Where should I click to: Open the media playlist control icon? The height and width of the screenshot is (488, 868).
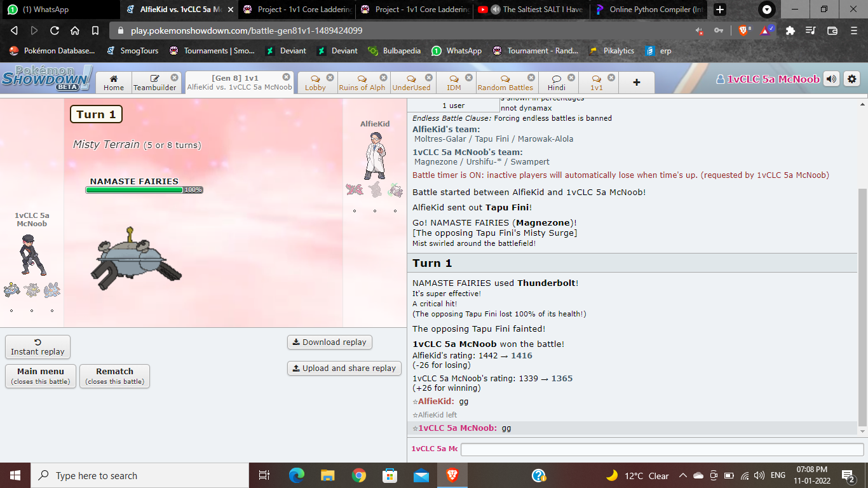click(811, 30)
